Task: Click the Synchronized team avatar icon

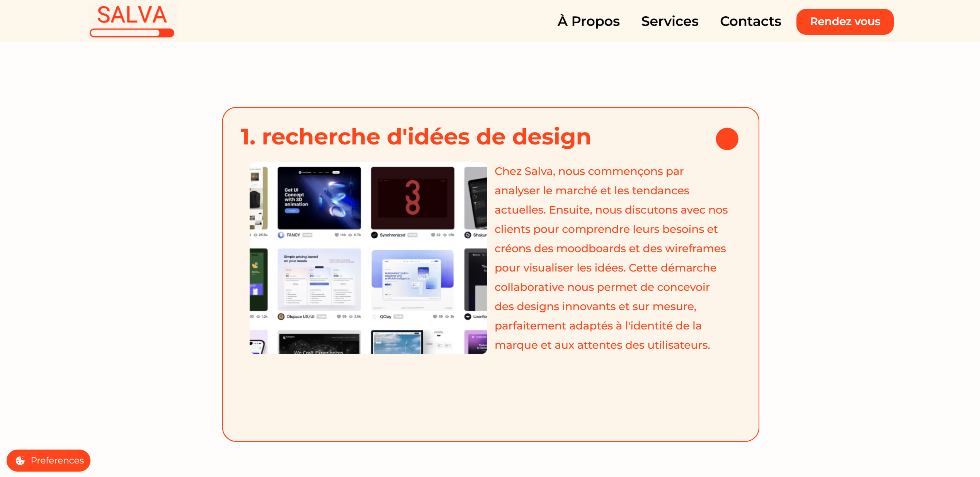Action: (374, 235)
